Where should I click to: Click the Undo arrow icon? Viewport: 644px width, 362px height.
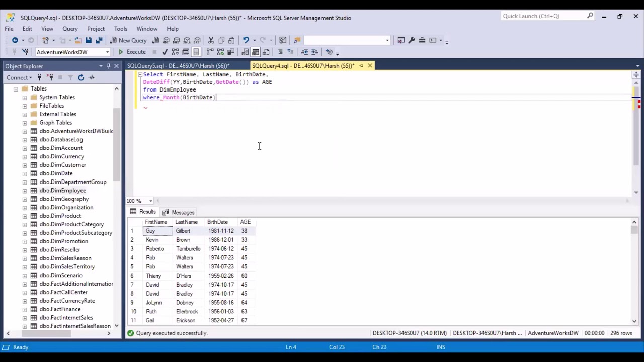[x=246, y=40]
